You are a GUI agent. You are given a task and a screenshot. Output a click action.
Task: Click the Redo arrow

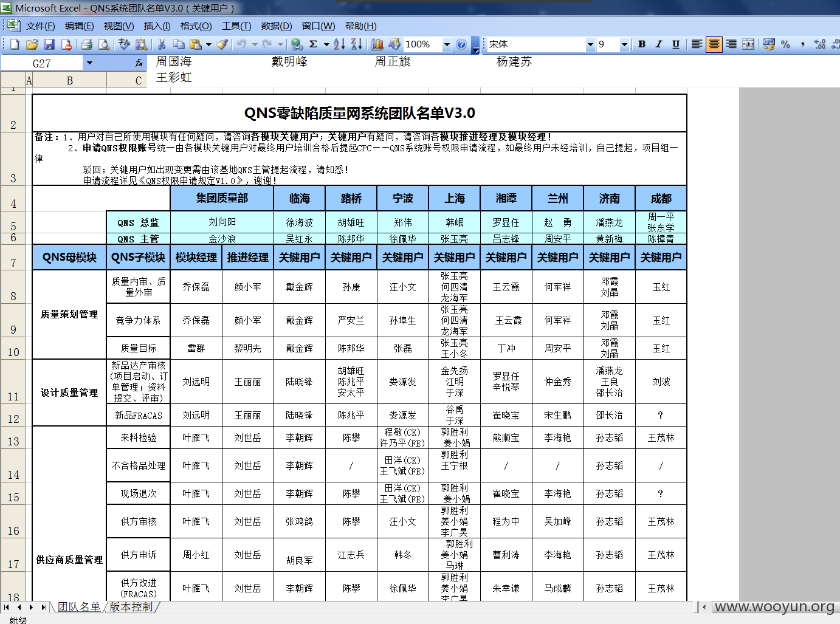point(267,44)
